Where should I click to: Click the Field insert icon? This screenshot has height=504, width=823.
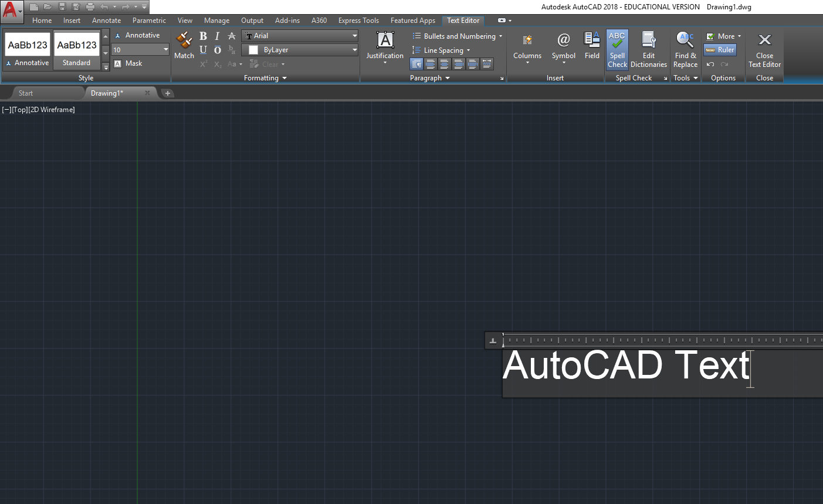592,46
